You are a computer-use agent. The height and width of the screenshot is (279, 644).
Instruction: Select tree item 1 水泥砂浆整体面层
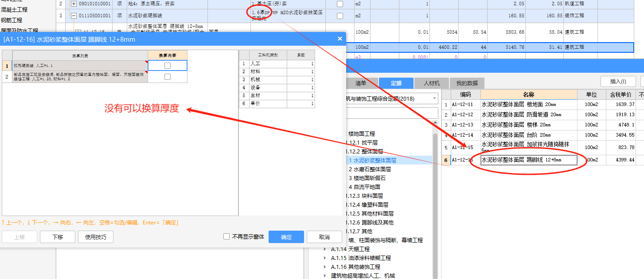coord(373,161)
